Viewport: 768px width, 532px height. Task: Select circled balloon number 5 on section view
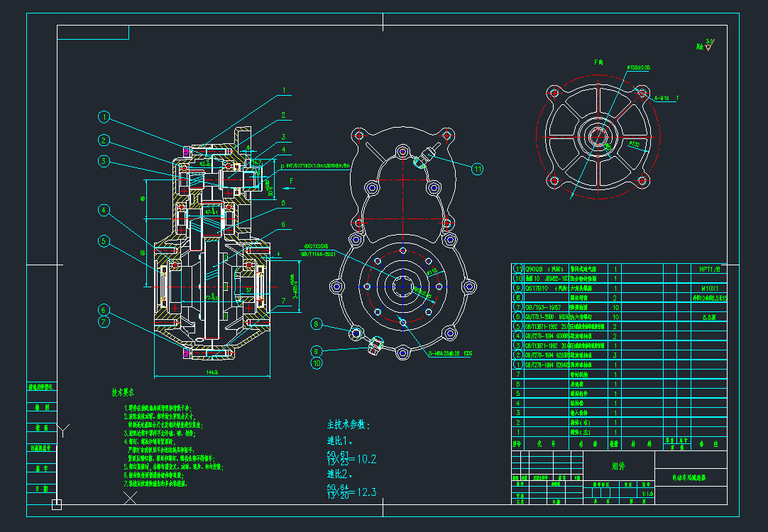coord(104,241)
